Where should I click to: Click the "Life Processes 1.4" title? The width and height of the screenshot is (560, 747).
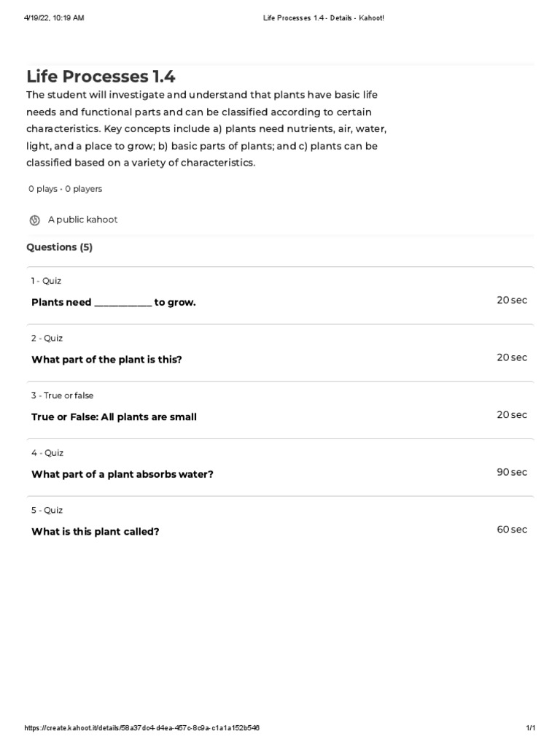coord(101,76)
